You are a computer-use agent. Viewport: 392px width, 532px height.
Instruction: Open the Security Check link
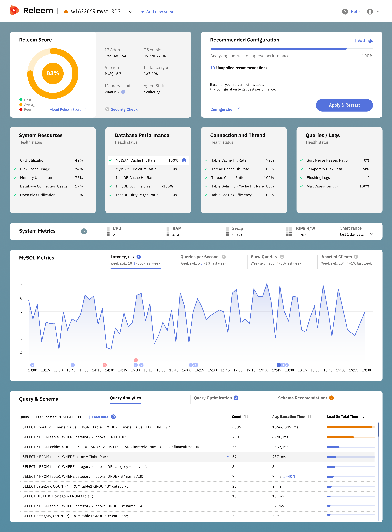[x=124, y=109]
